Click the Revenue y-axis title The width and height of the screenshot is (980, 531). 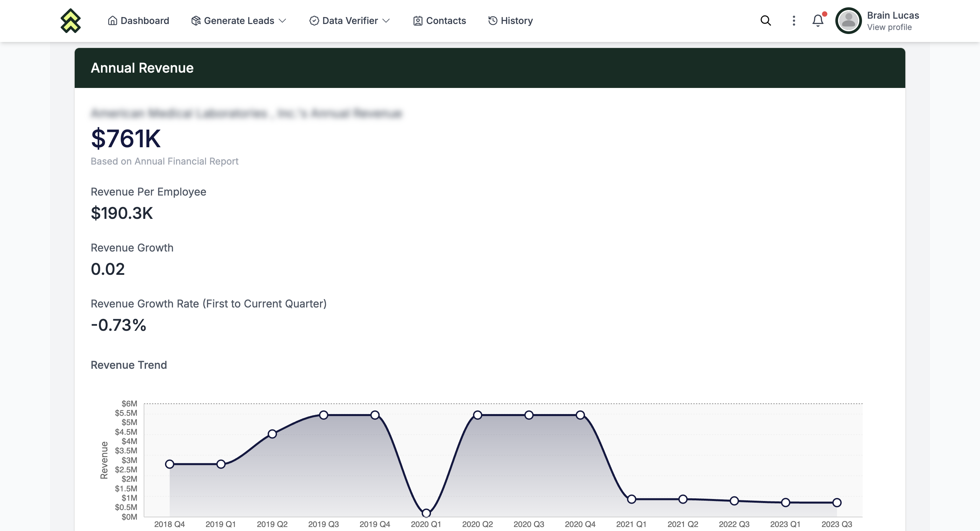[104, 460]
